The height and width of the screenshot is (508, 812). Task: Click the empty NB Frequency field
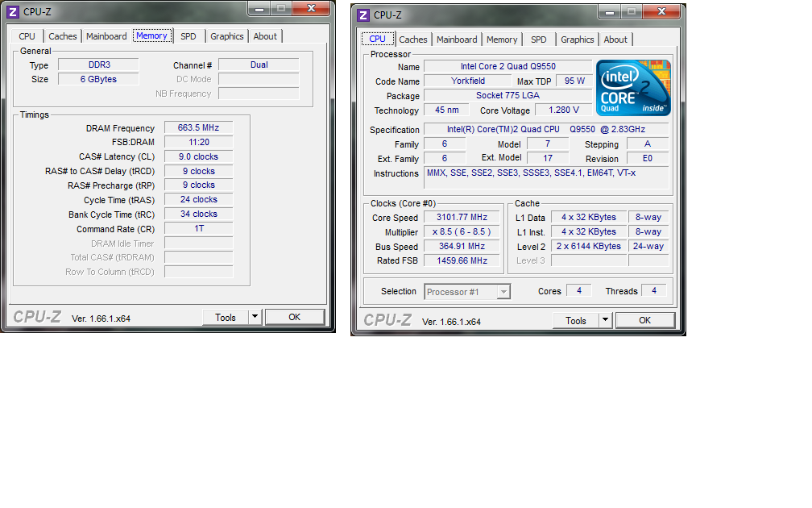(259, 94)
